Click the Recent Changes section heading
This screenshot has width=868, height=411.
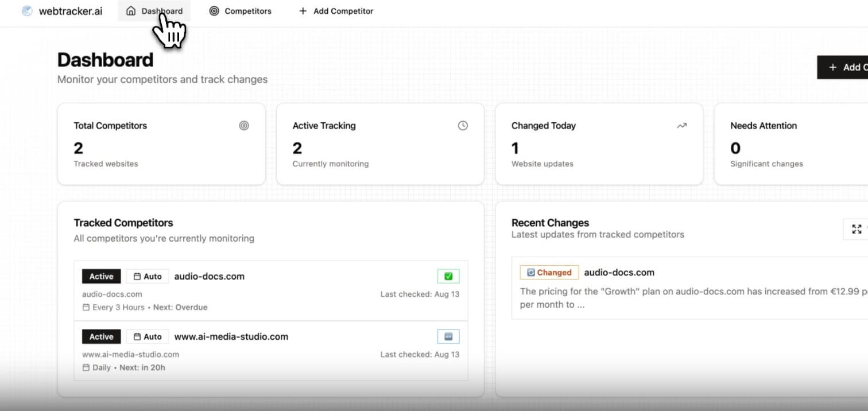pos(551,223)
